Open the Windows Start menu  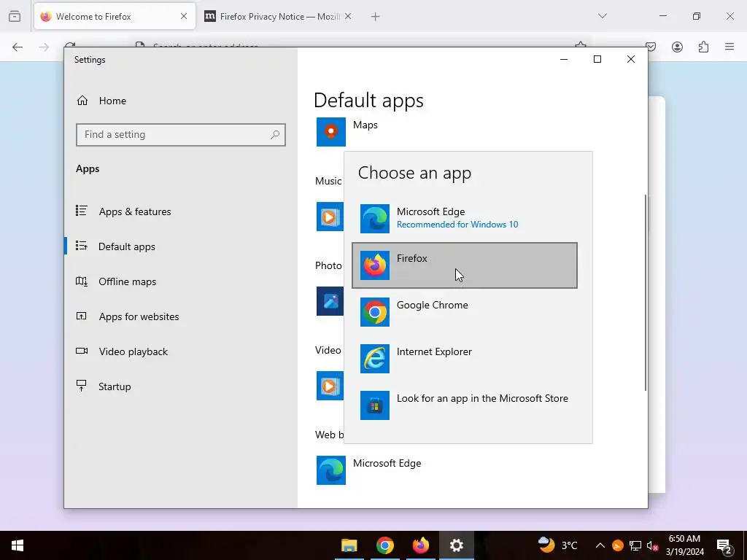(x=18, y=545)
